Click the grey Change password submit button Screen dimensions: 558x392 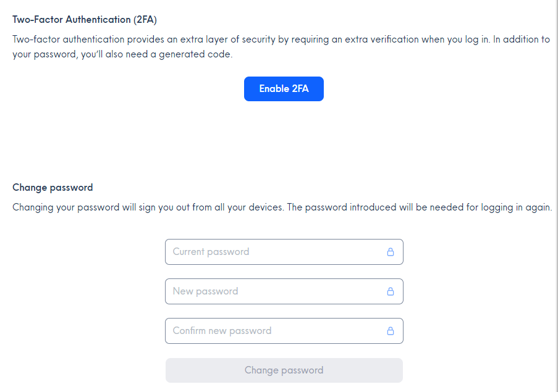click(x=284, y=370)
